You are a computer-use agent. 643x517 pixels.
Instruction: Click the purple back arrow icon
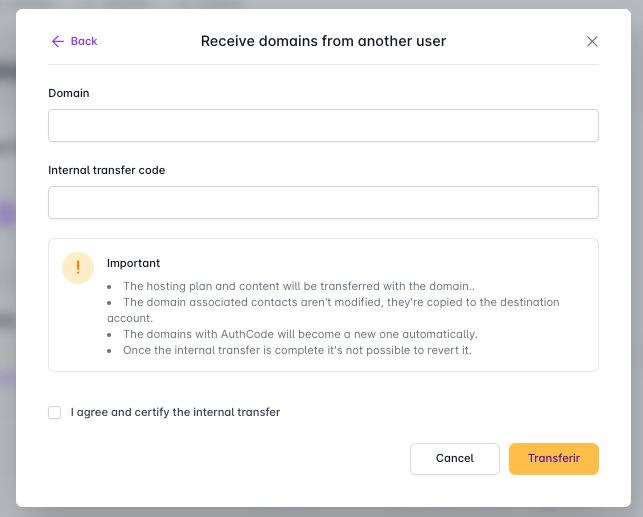(x=58, y=41)
